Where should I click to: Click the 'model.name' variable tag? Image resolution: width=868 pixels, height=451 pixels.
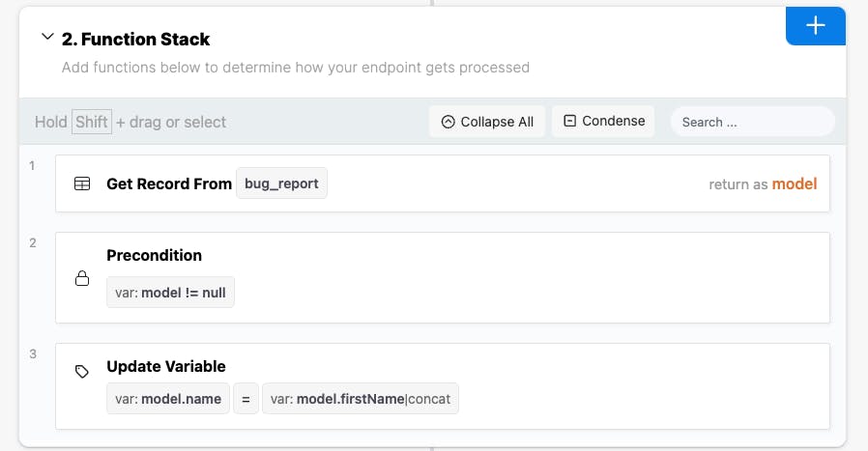(168, 399)
